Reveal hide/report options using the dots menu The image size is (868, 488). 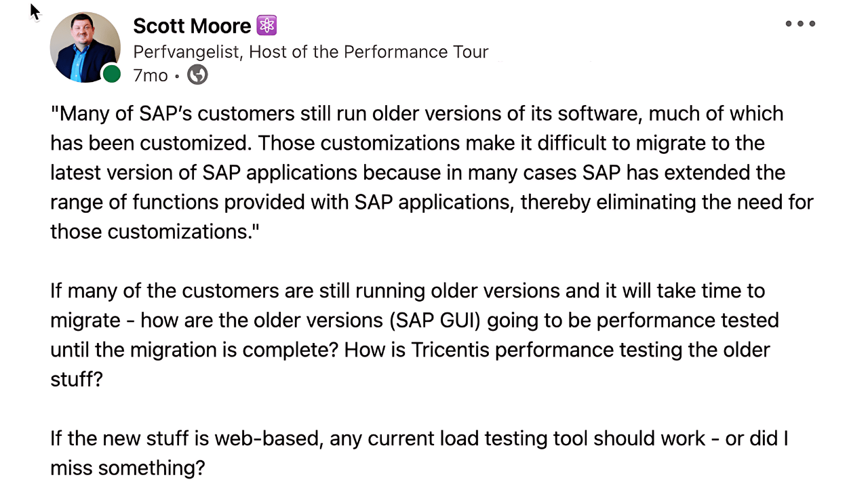tap(800, 23)
